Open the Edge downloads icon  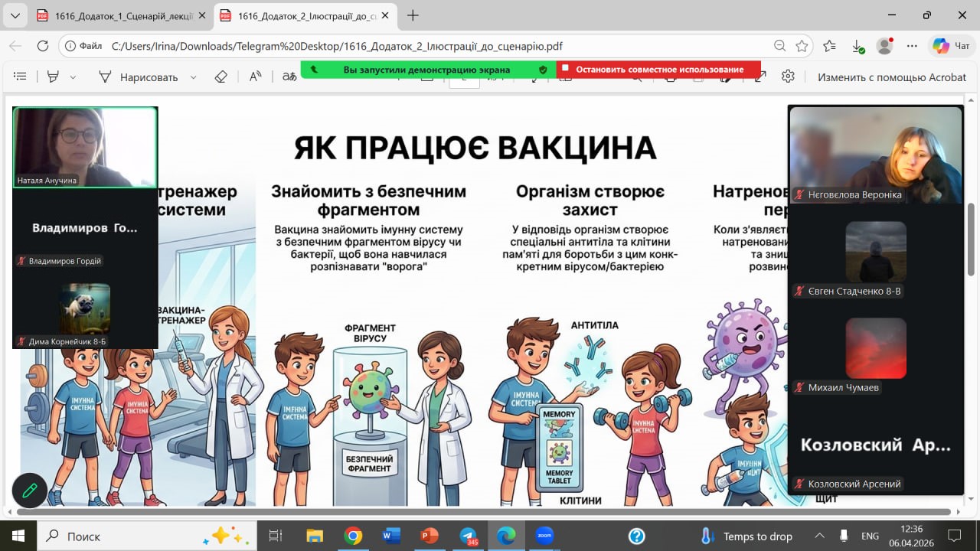pos(857,46)
